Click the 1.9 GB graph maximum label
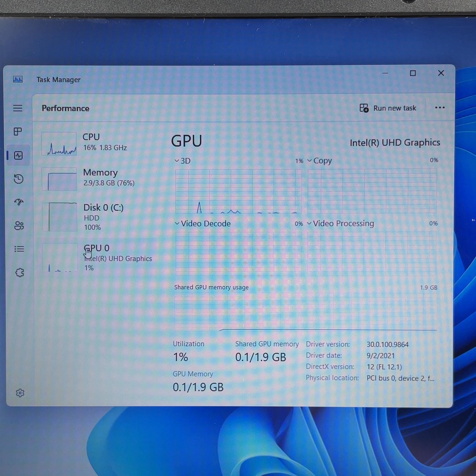The height and width of the screenshot is (476, 476). (429, 288)
